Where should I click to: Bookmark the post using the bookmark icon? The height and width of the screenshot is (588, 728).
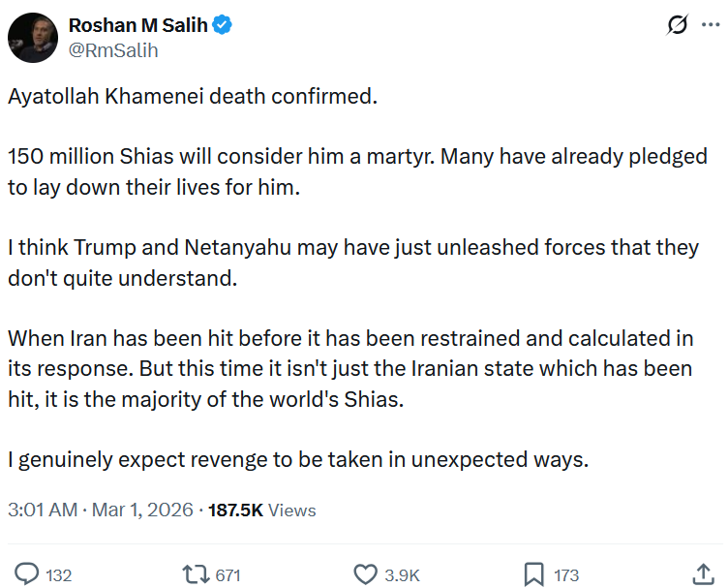click(x=534, y=574)
